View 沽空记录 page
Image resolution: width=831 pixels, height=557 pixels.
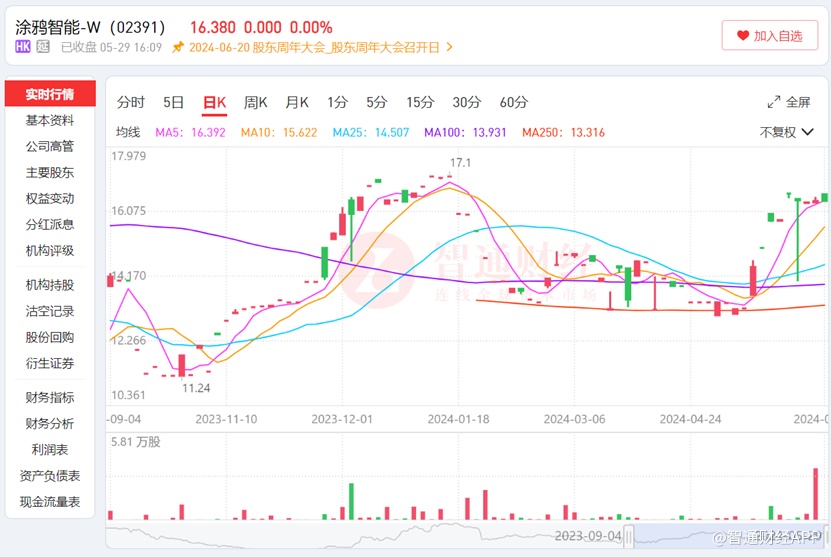[50, 311]
